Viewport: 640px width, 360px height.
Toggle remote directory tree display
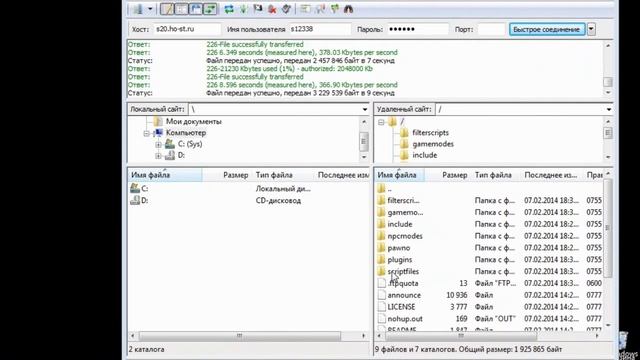(x=196, y=9)
